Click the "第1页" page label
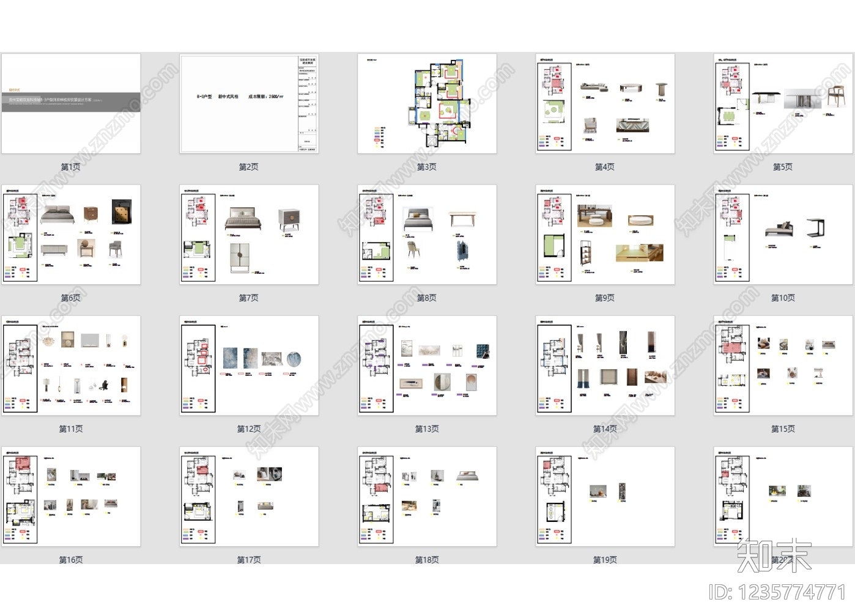The width and height of the screenshot is (855, 616). (x=71, y=167)
